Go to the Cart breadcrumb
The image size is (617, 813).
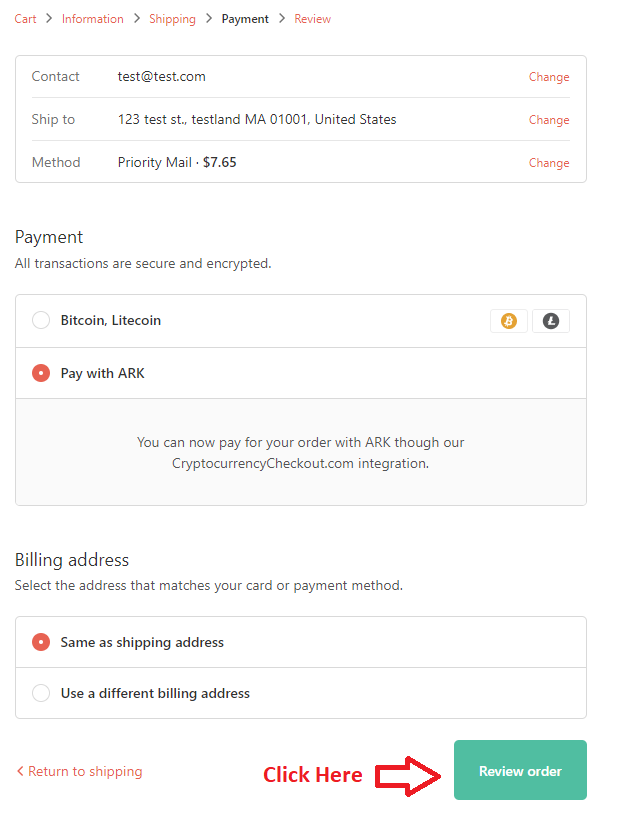click(25, 19)
